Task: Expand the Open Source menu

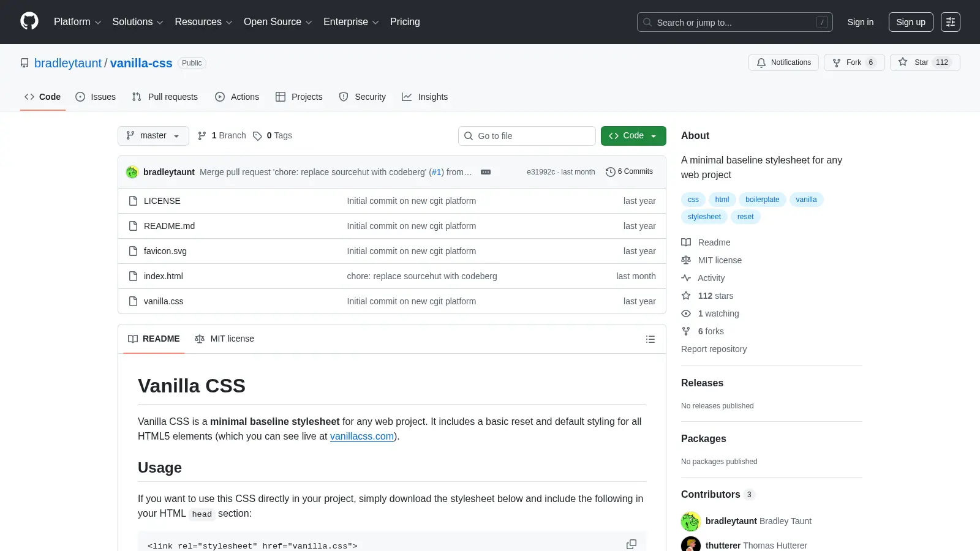Action: [x=278, y=22]
